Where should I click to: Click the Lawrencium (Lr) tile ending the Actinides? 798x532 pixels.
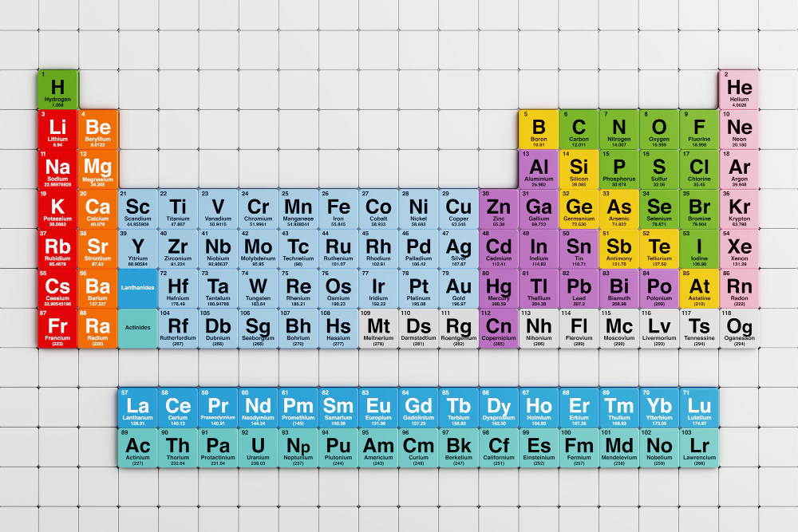coord(699,445)
